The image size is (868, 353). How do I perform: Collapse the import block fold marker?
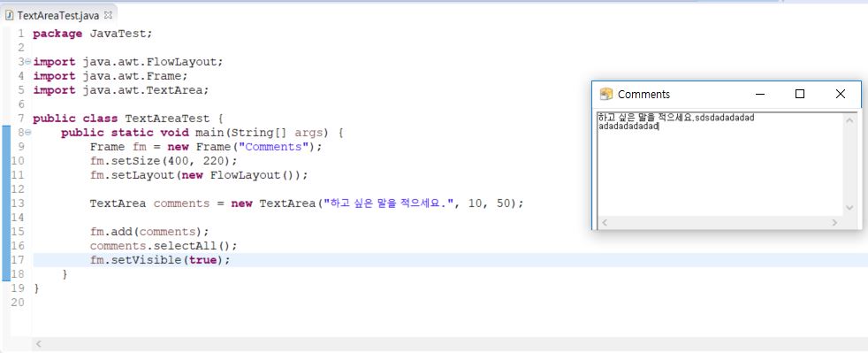27,62
